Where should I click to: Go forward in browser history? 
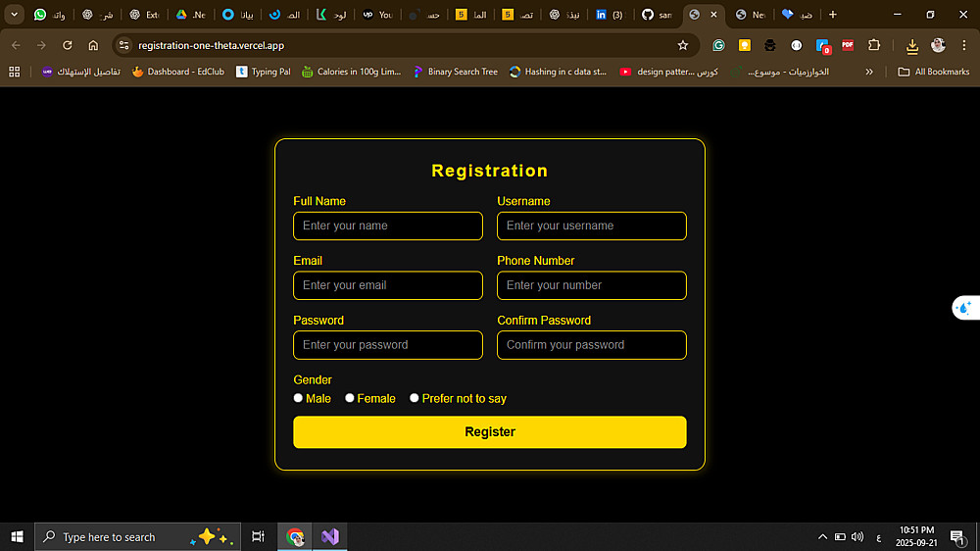click(x=41, y=45)
